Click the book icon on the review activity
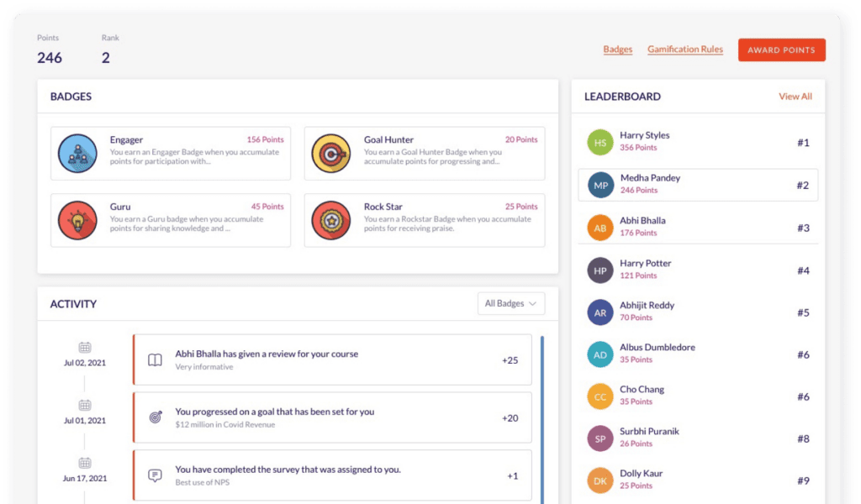861x504 pixels. pos(155,358)
